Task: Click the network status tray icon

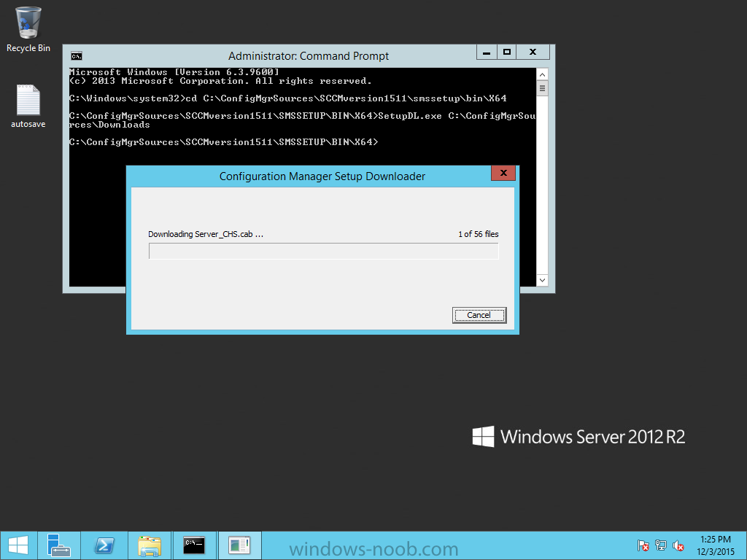Action: click(661, 545)
